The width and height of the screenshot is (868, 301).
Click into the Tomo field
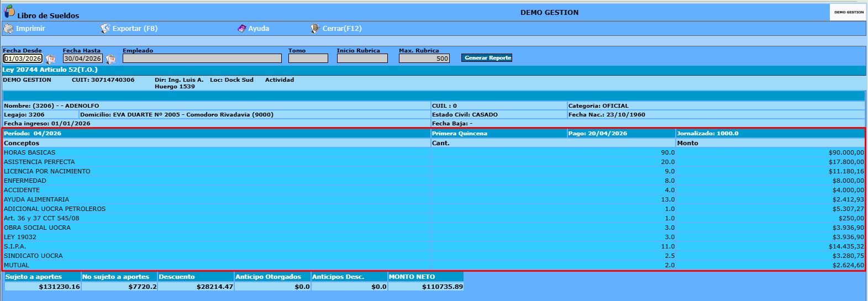click(308, 58)
